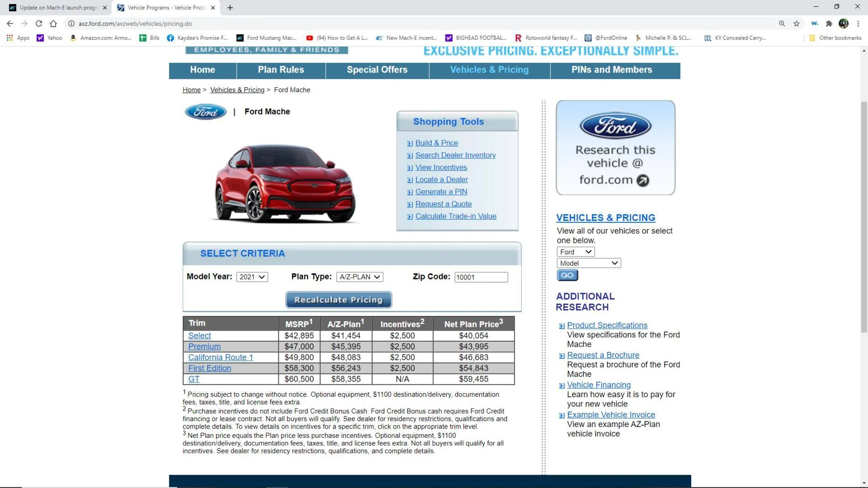
Task: Open the Search Dealer Inventory link
Action: click(x=455, y=155)
